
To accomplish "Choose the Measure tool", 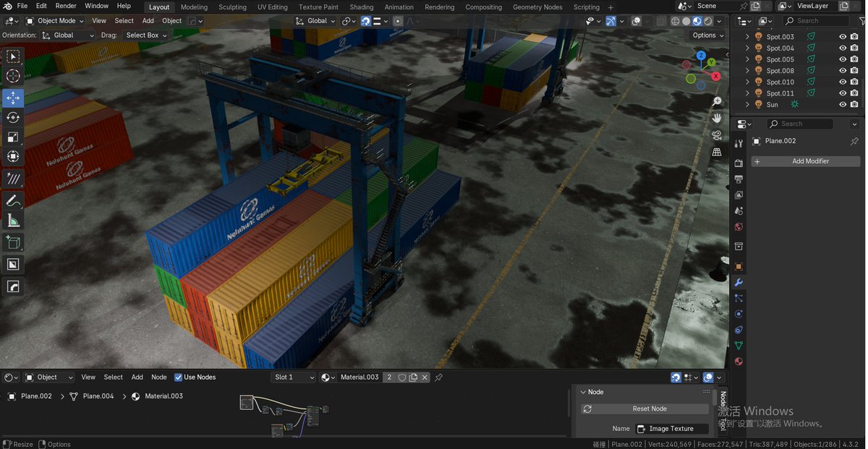I will (x=13, y=221).
